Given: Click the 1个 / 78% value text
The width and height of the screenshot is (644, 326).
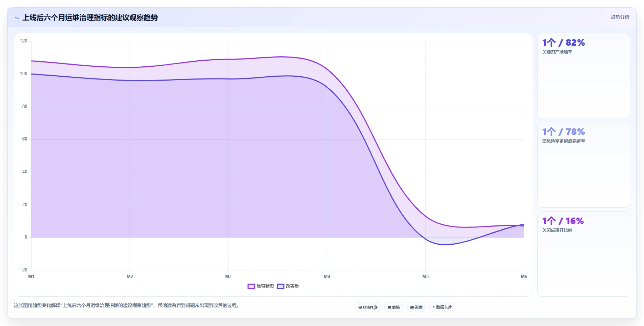Looking at the screenshot, I should (x=563, y=132).
